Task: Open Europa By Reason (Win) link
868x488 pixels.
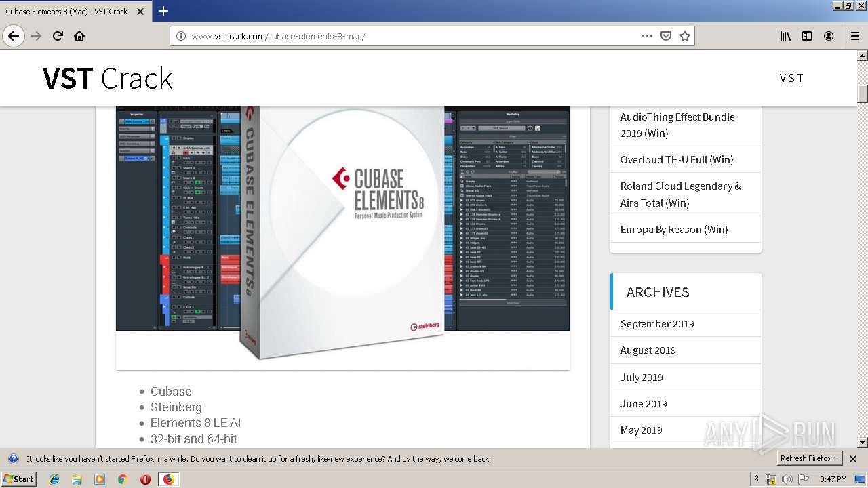Action: 674,229
